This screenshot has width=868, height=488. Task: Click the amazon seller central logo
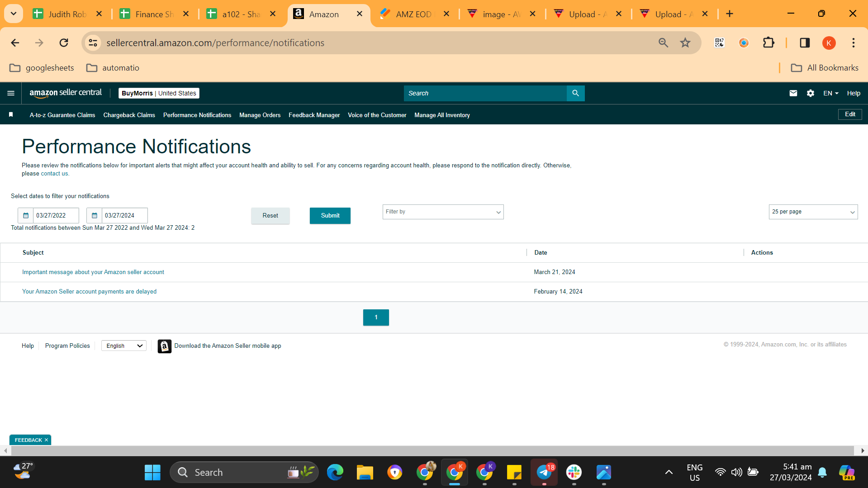tap(66, 93)
